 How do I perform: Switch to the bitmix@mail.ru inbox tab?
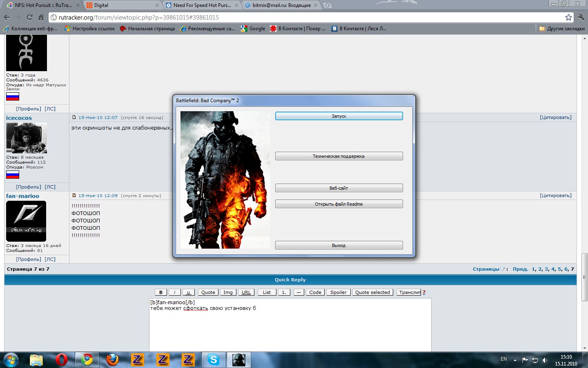coord(282,5)
